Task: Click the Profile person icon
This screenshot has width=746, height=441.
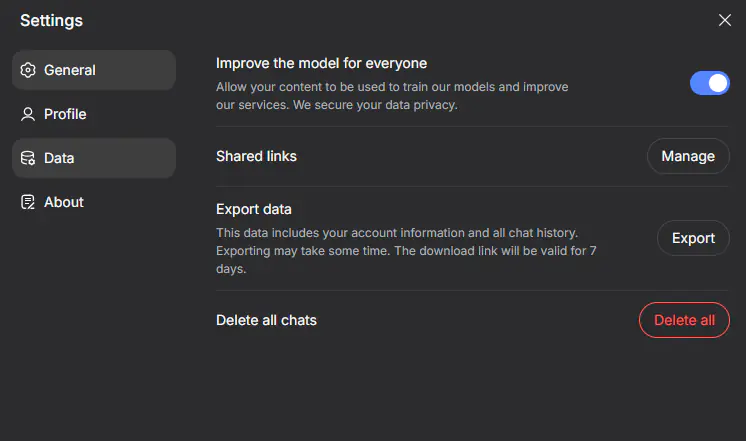Action: pos(28,114)
